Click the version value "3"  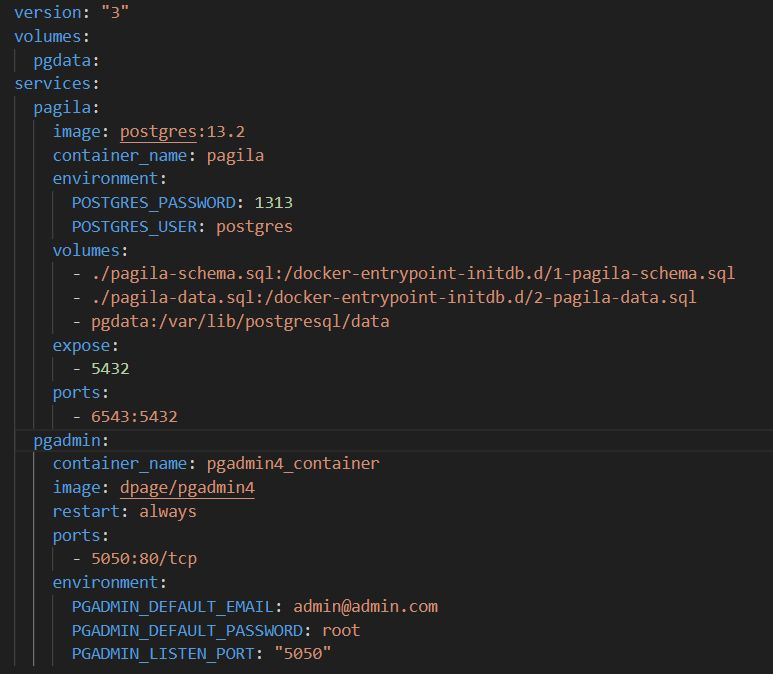115,12
